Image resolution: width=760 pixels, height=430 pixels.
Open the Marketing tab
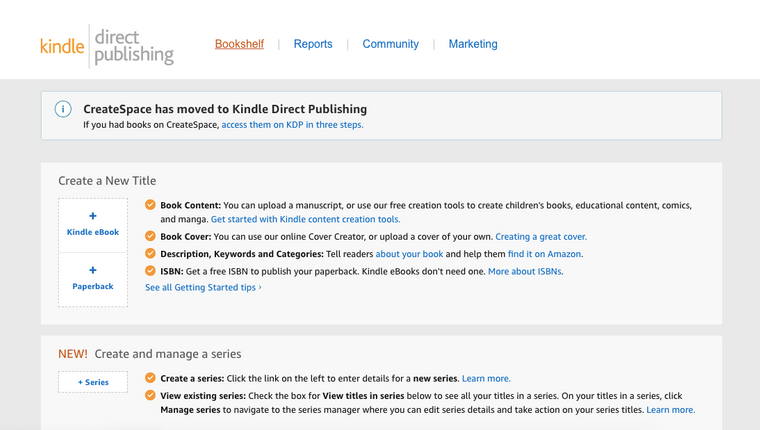click(473, 44)
